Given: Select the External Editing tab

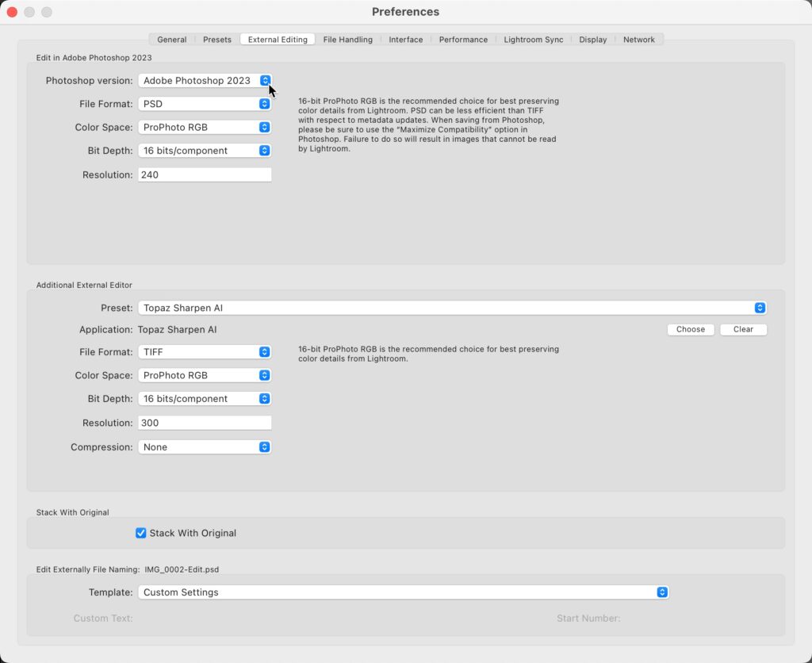Looking at the screenshot, I should pos(278,40).
